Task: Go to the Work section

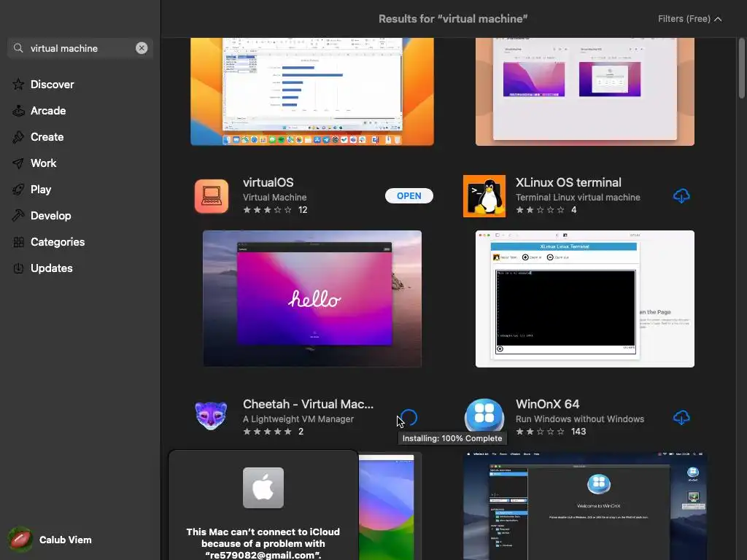Action: coord(43,163)
